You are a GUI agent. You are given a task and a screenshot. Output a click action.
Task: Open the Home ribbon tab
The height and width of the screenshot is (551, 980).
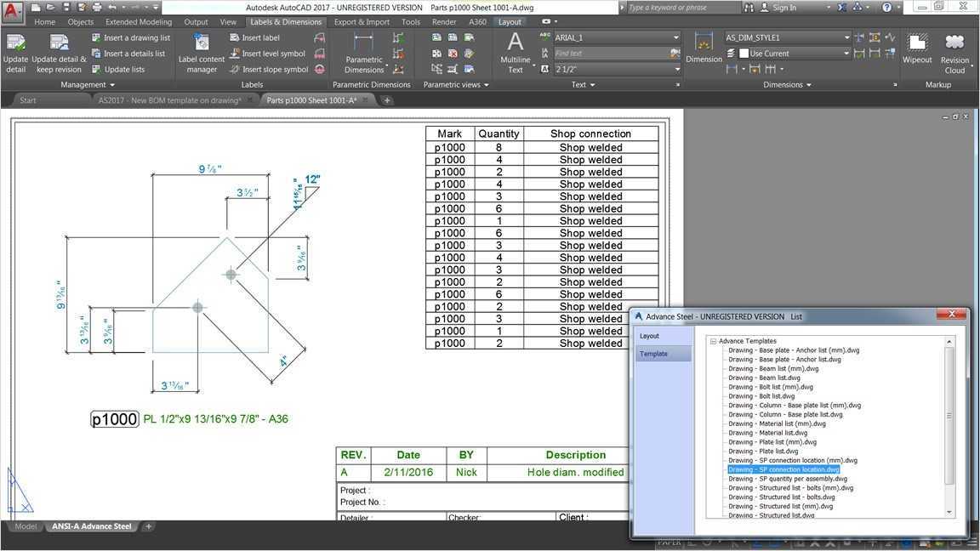(x=45, y=22)
